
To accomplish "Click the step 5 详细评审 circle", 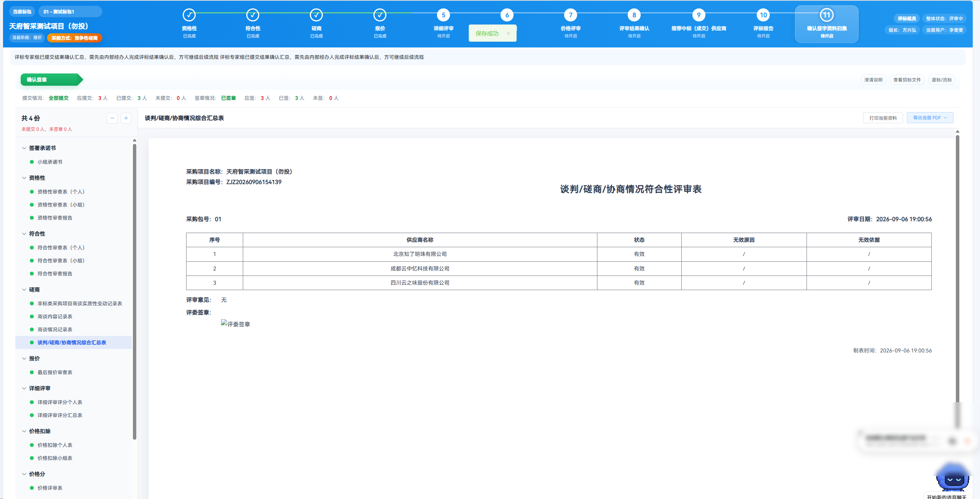I will tap(443, 15).
